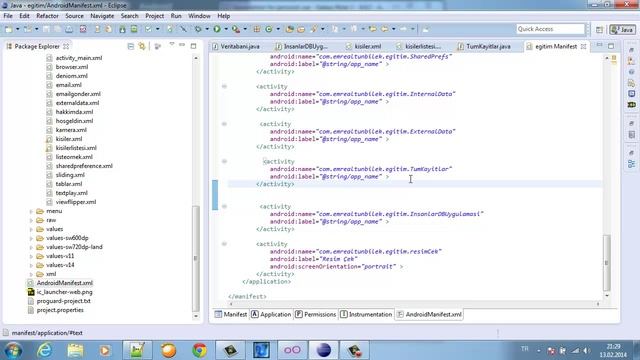The height and width of the screenshot is (360, 640).
Task: Click the Print toolbar icon
Action: [69, 29]
